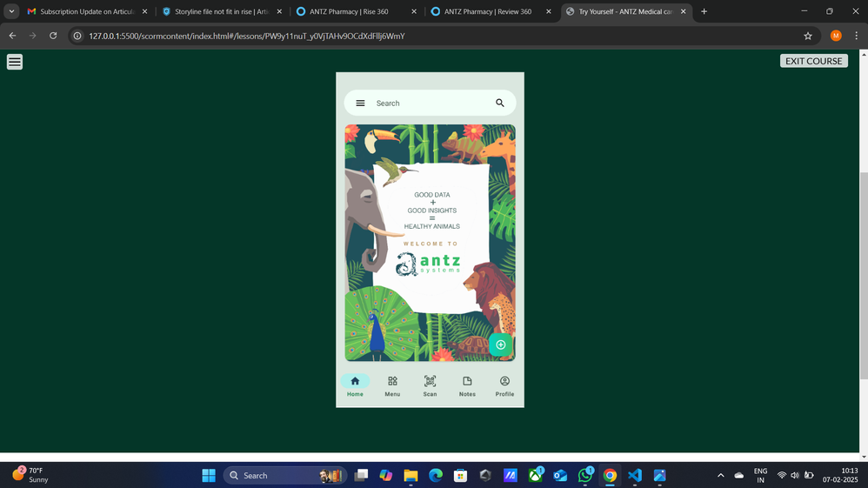Close the ANTZ Pharmacy Review 360 tab
The height and width of the screenshot is (488, 868).
pyautogui.click(x=549, y=11)
